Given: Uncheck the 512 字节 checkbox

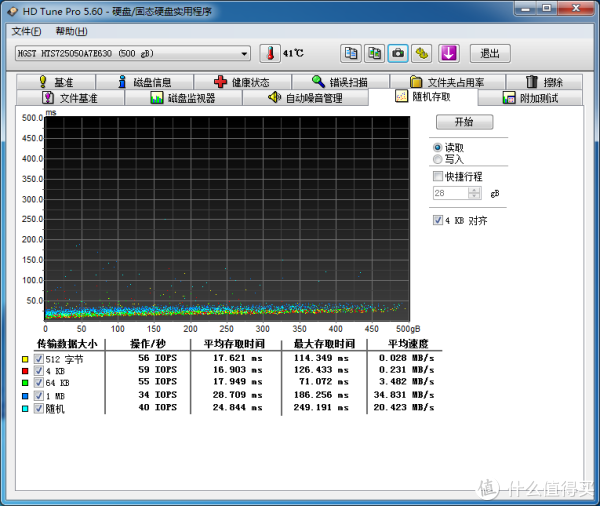Looking at the screenshot, I should (38, 359).
